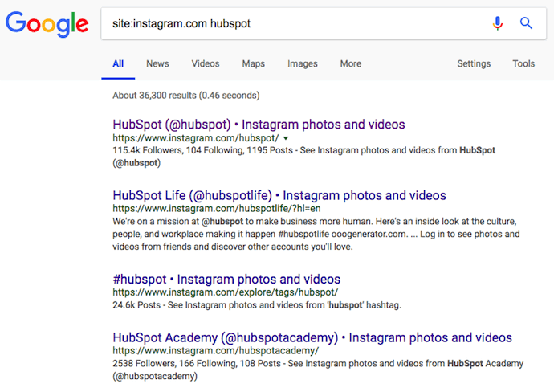Image resolution: width=554 pixels, height=392 pixels.
Task: Open the Videos tab
Action: click(206, 63)
